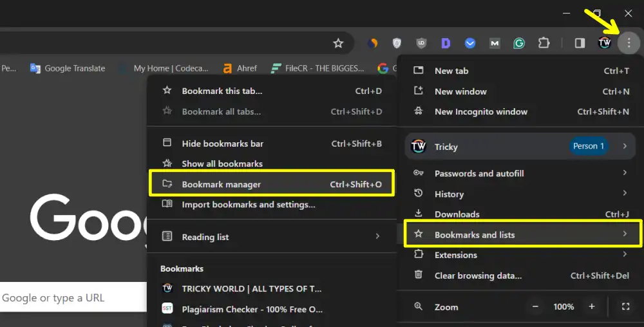Open the Ahref bookmark
The image size is (644, 327).
click(x=240, y=68)
